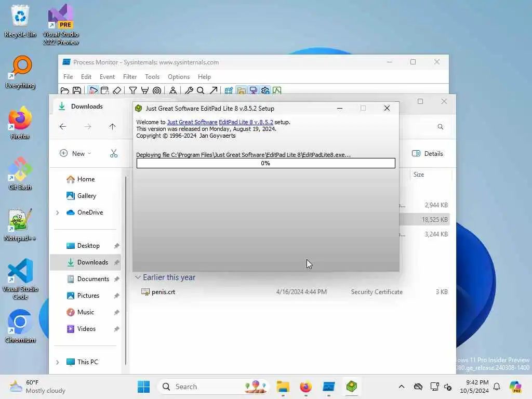Open the Options menu in Process Monitor
Viewport: 532px width, 399px height.
tap(179, 77)
